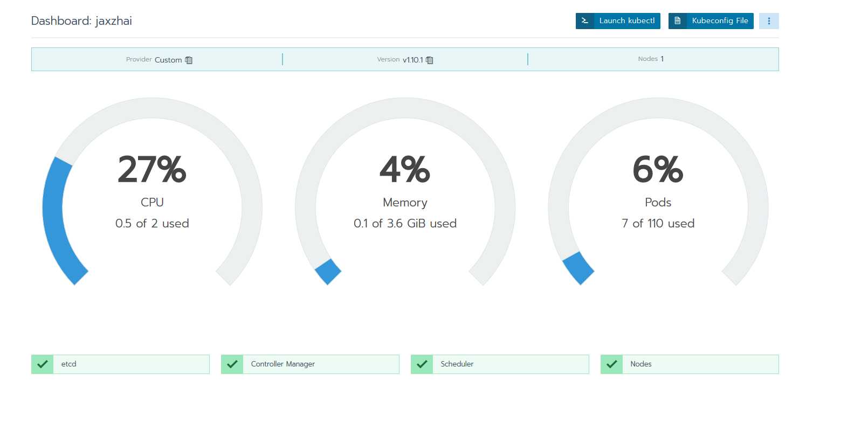The height and width of the screenshot is (422, 868).
Task: Click the document icon on Kubeconfig File
Action: pos(678,21)
